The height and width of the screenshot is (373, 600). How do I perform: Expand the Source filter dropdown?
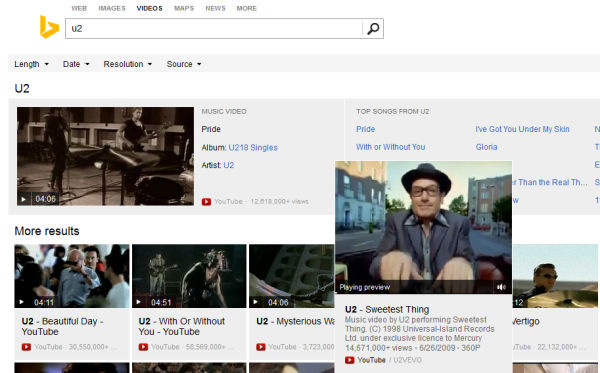(184, 64)
